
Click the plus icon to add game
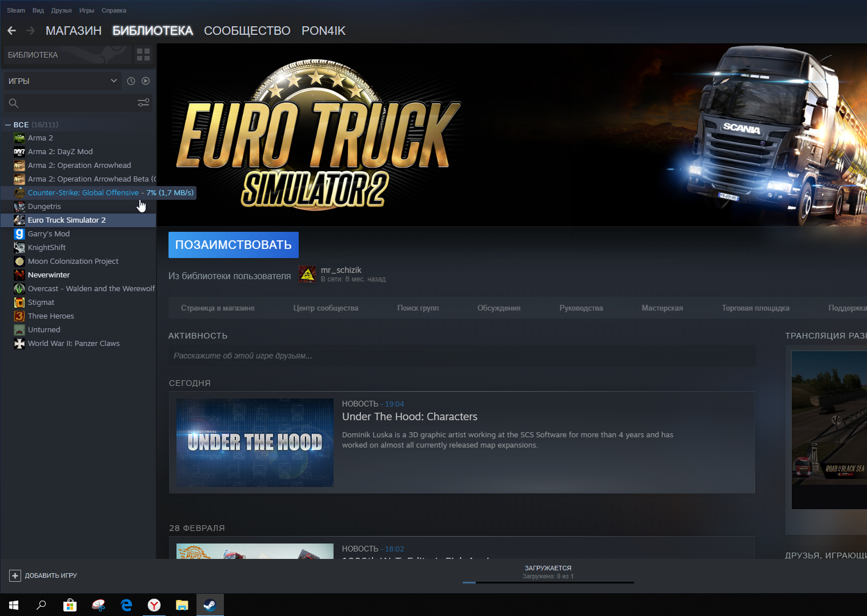pyautogui.click(x=15, y=575)
